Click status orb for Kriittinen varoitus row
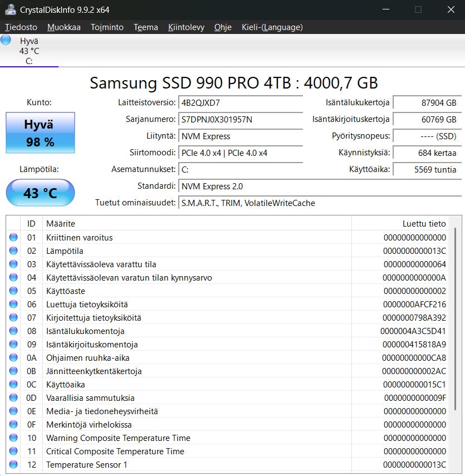The width and height of the screenshot is (465, 476). [x=13, y=237]
